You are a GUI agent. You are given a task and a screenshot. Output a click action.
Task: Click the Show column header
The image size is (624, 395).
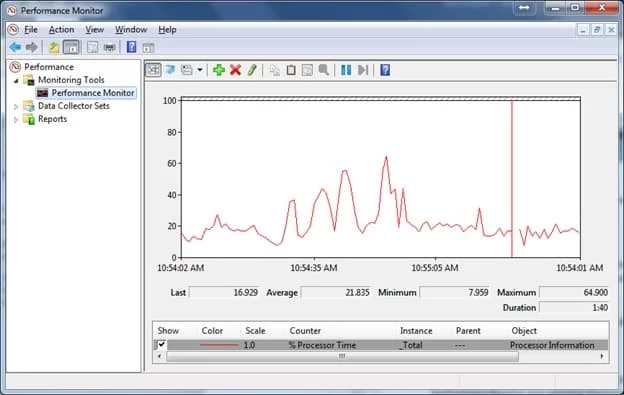coord(168,331)
